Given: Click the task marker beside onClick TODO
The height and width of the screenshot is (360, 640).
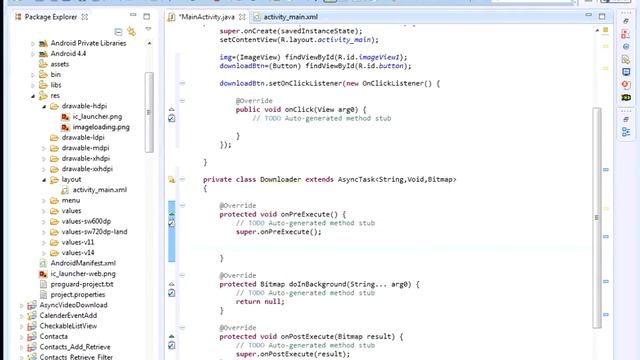Looking at the screenshot, I should 171,118.
